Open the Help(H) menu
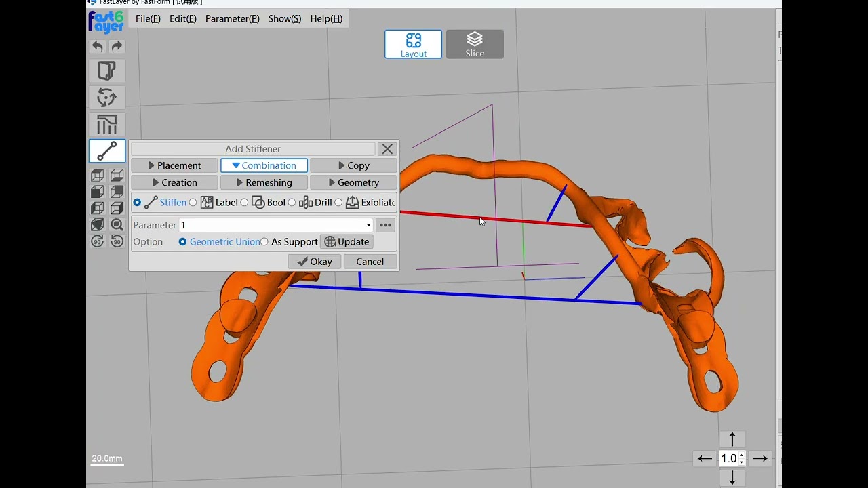Image resolution: width=868 pixels, height=488 pixels. point(326,18)
